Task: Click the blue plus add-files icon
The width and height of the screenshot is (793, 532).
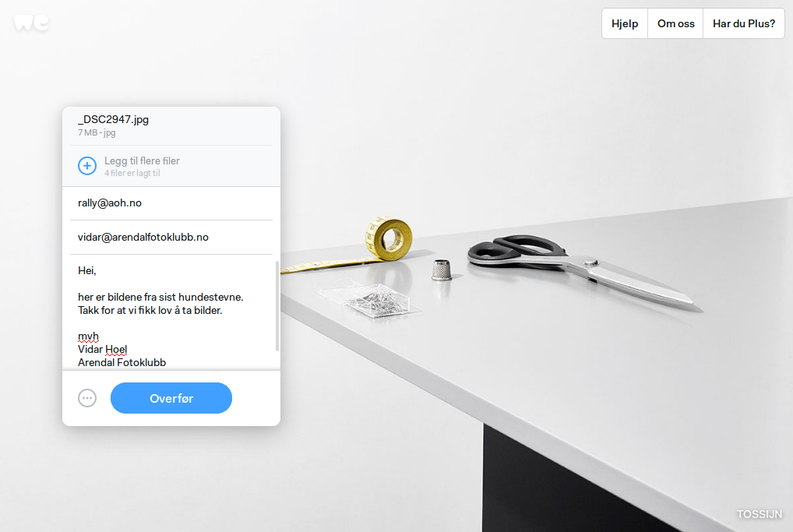Action: click(x=87, y=166)
